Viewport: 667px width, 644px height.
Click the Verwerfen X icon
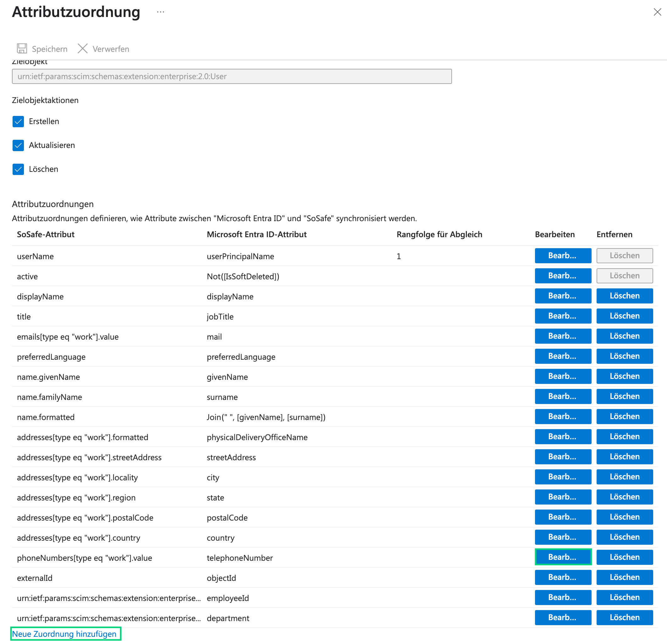pos(82,49)
